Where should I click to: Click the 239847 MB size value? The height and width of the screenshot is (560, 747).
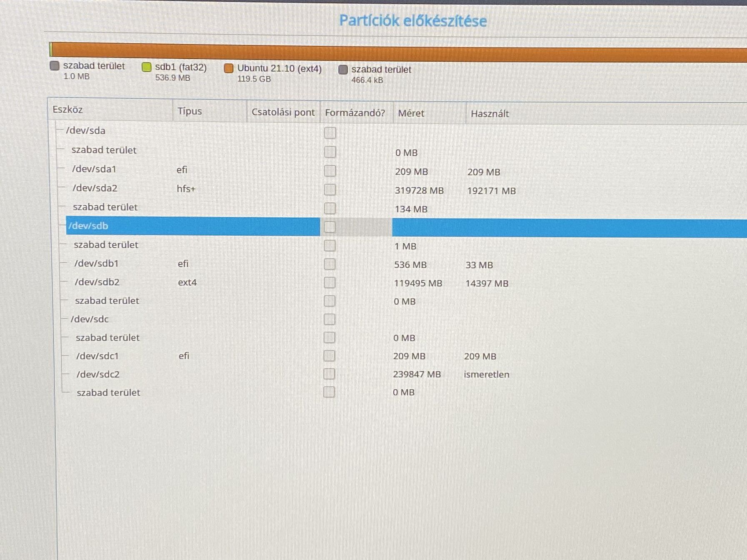[x=417, y=374]
